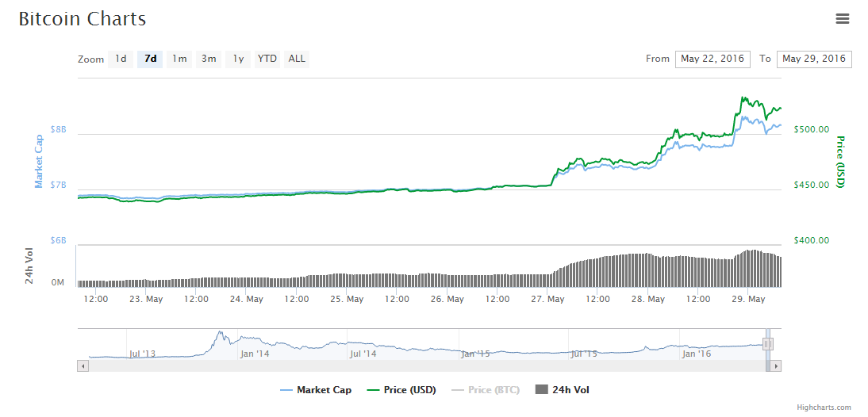Choose the 1y zoom option
This screenshot has height=417, width=868.
point(238,59)
